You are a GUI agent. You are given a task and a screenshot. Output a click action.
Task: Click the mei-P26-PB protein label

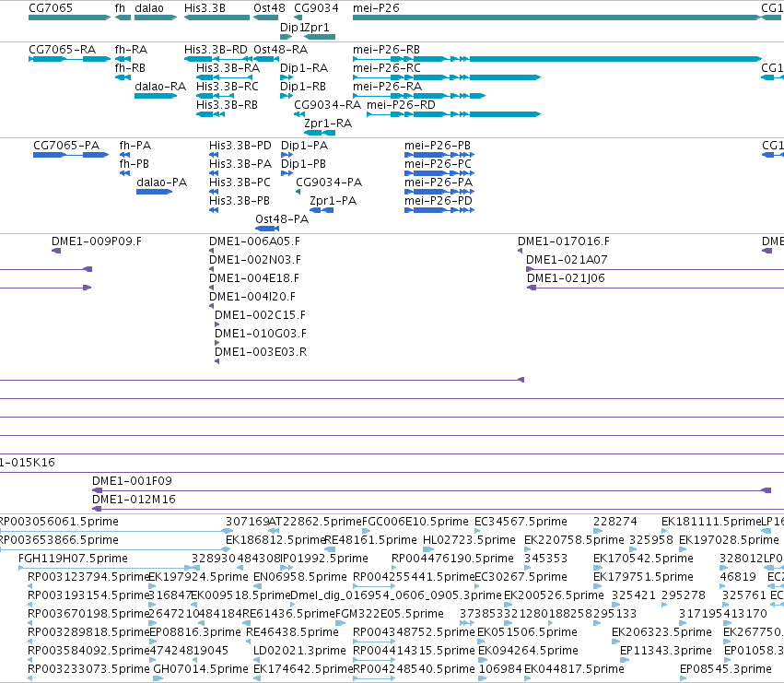(438, 146)
